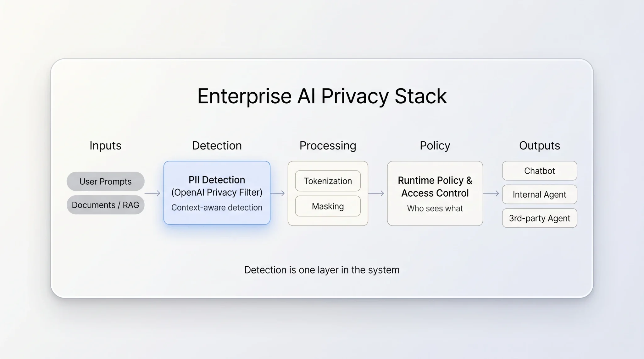The height and width of the screenshot is (359, 644).
Task: Select the Processing column header
Action: pyautogui.click(x=328, y=145)
